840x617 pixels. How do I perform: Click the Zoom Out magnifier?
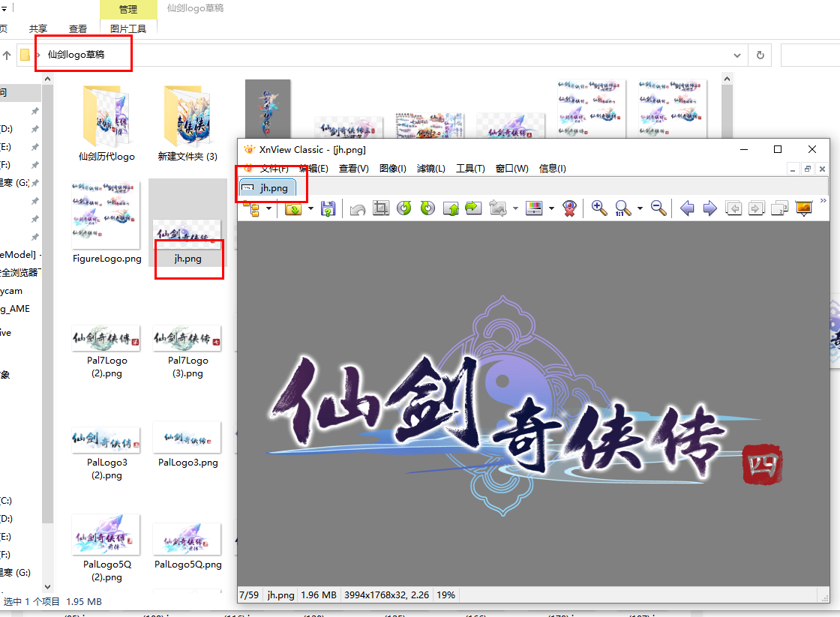click(x=658, y=208)
